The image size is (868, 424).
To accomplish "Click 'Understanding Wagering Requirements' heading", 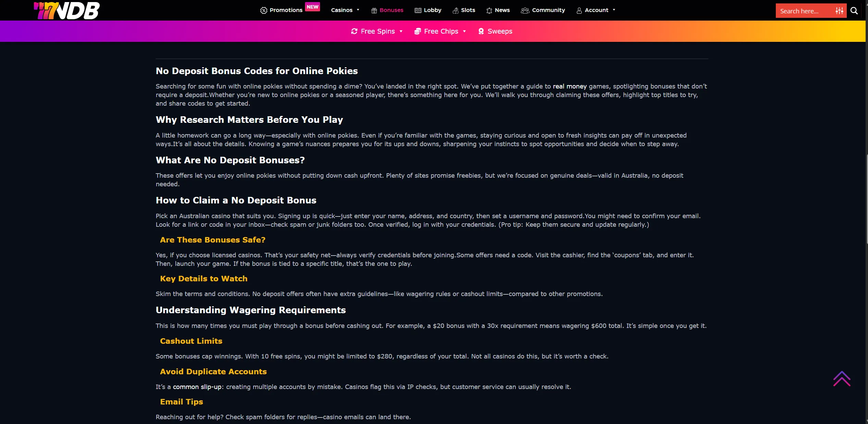I will point(250,310).
